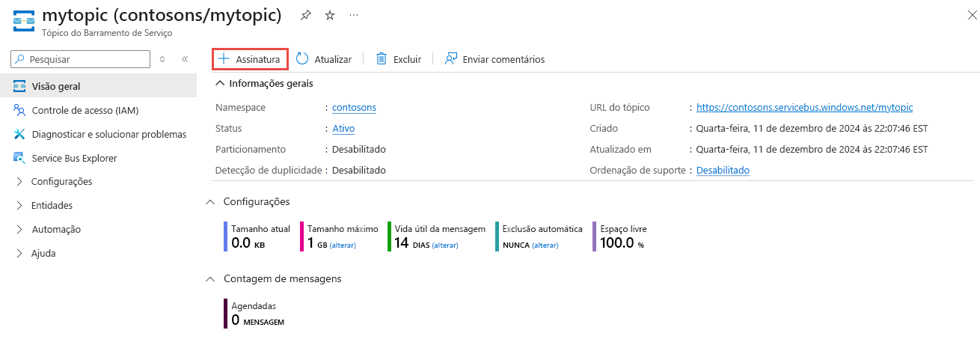
Task: Select Visão geral in the sidebar
Action: coord(98,86)
